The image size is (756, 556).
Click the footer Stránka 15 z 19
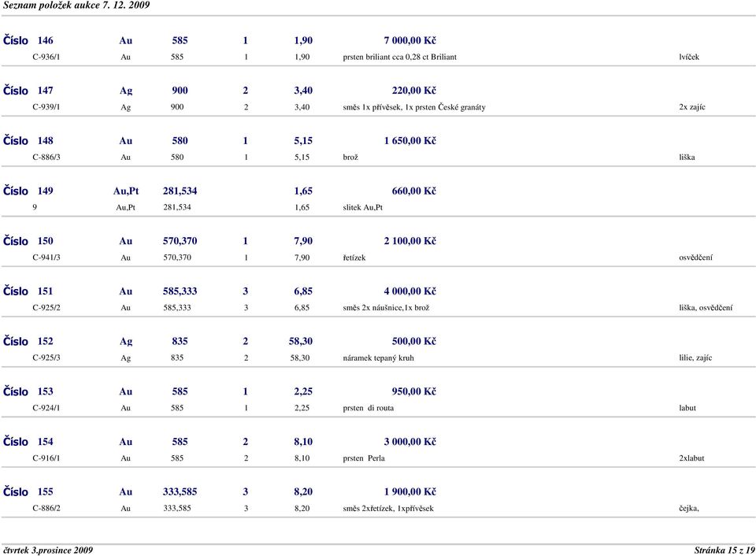click(x=724, y=550)
